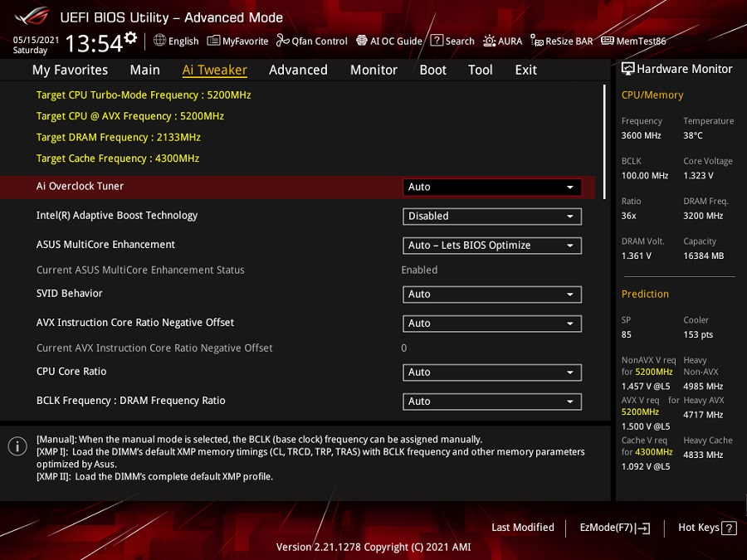This screenshot has height=560, width=747.
Task: Click the Prediction section heading
Action: pos(645,294)
